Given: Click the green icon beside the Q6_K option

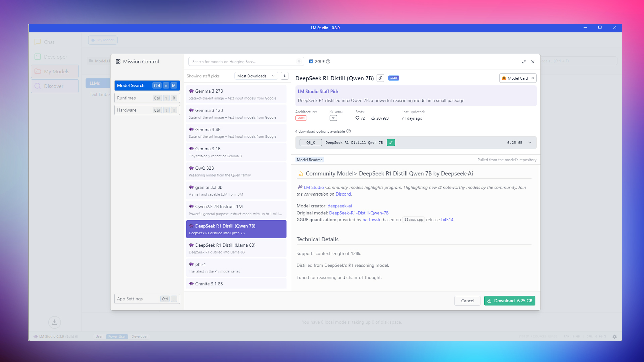Looking at the screenshot, I should coord(391,143).
